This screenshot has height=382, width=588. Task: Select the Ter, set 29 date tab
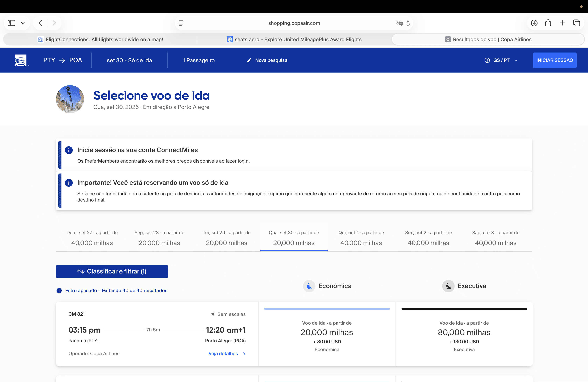click(x=227, y=238)
